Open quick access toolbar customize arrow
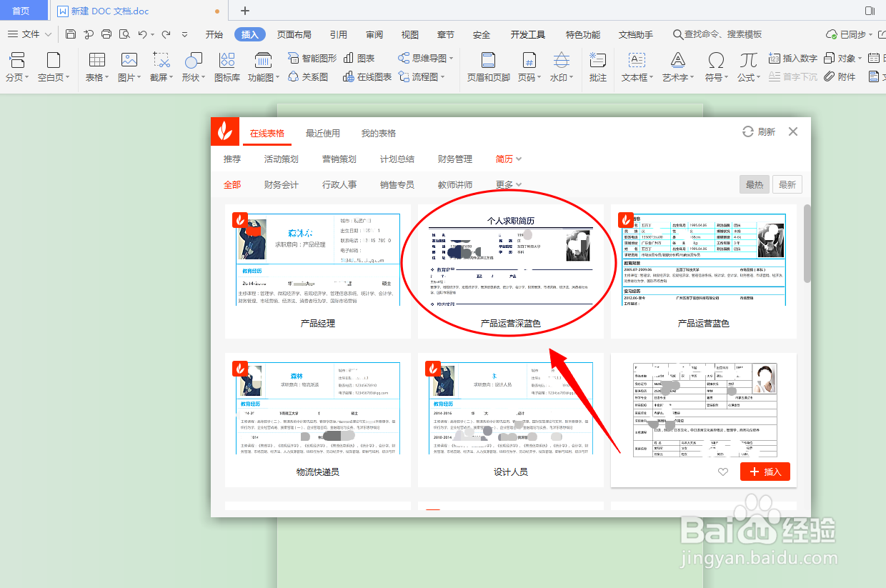The image size is (886, 588). click(x=185, y=34)
